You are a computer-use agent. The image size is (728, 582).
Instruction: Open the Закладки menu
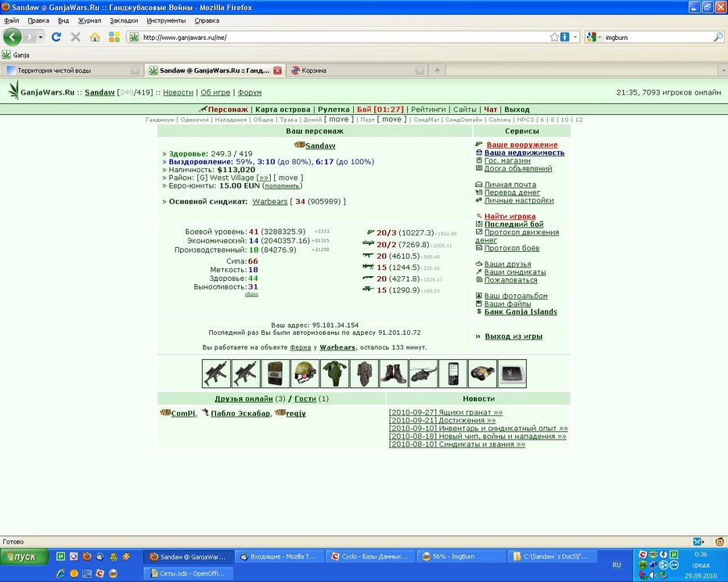click(124, 20)
